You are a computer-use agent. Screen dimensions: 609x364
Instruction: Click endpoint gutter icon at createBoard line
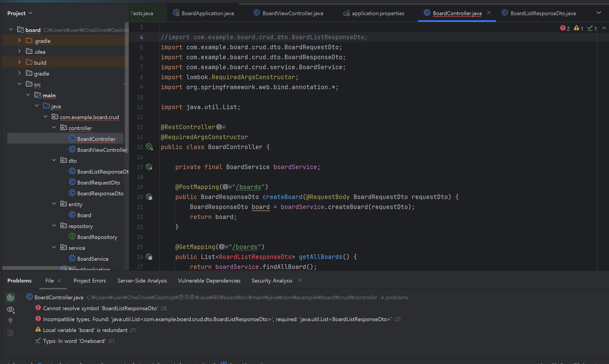(x=149, y=197)
